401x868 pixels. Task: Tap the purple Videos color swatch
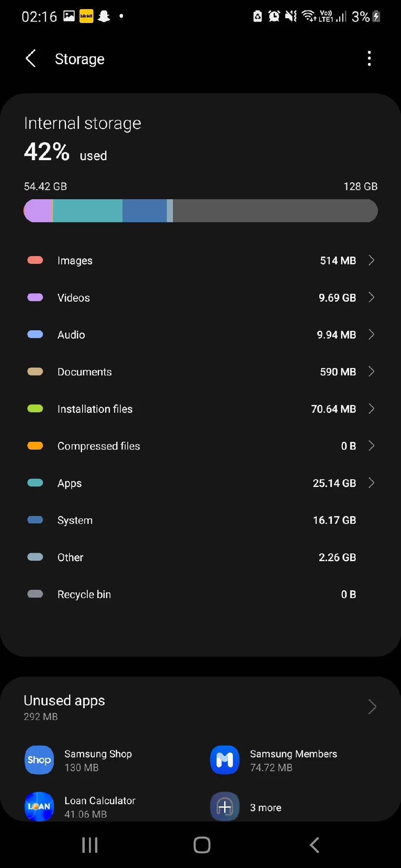click(35, 297)
